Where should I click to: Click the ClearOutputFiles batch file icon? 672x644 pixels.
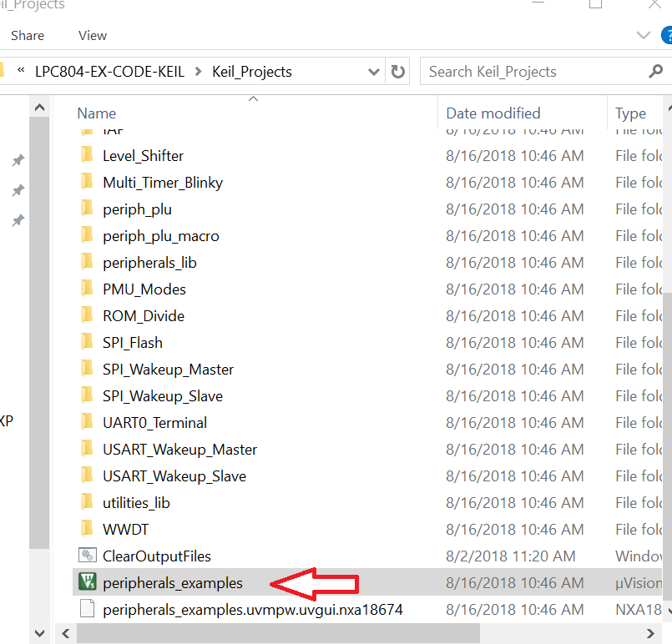(x=88, y=556)
